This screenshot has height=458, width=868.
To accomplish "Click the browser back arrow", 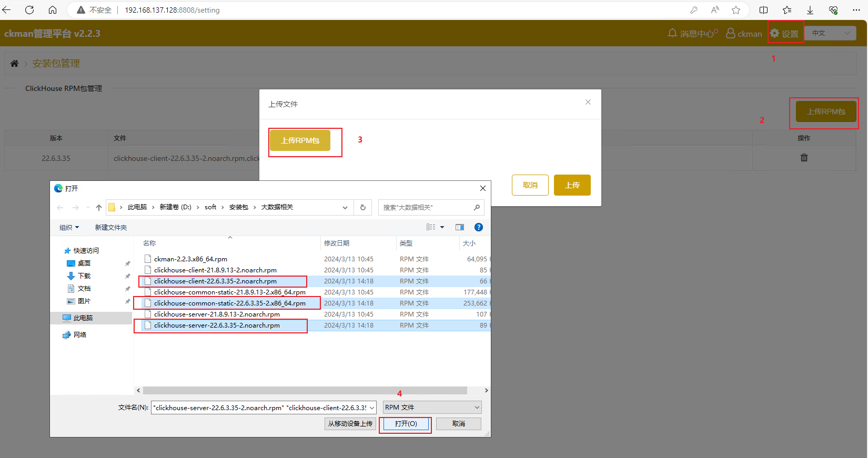I will coord(7,10).
